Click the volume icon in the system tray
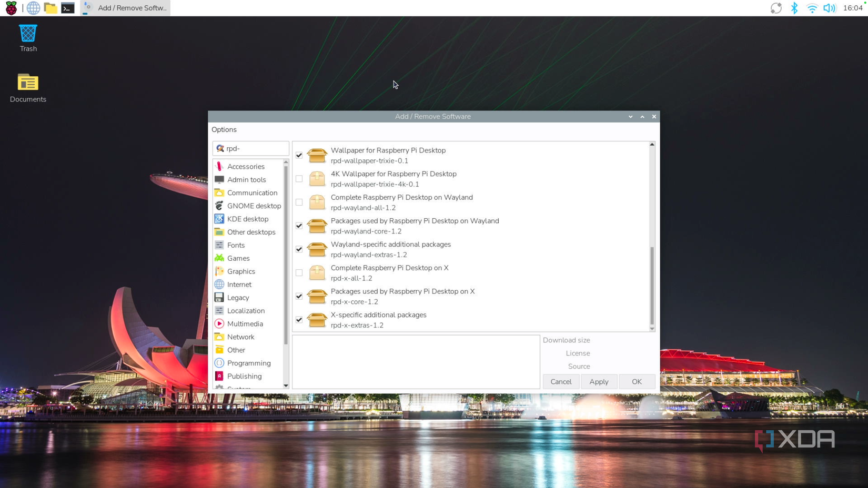The height and width of the screenshot is (488, 868). (x=830, y=8)
